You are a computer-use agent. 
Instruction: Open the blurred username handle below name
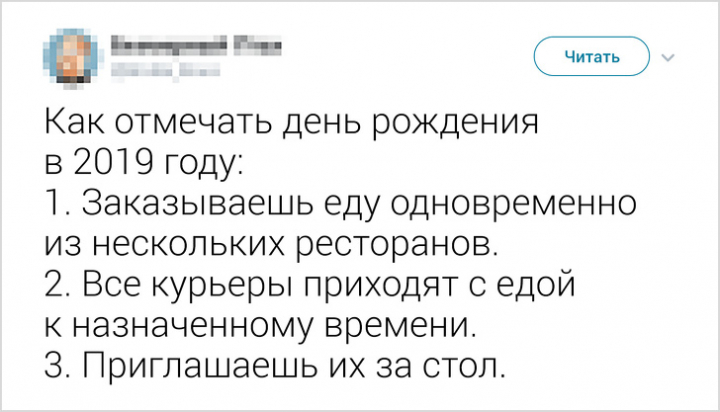[x=166, y=70]
